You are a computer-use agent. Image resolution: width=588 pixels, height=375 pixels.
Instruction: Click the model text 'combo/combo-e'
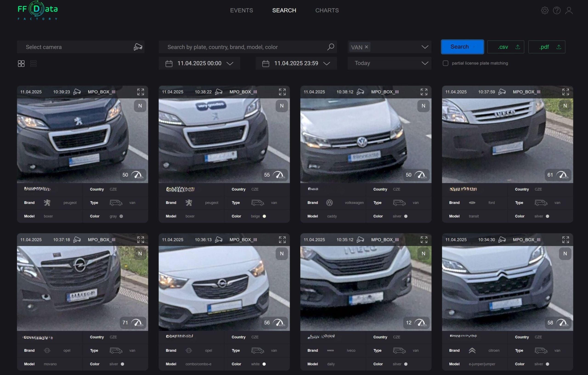point(198,364)
